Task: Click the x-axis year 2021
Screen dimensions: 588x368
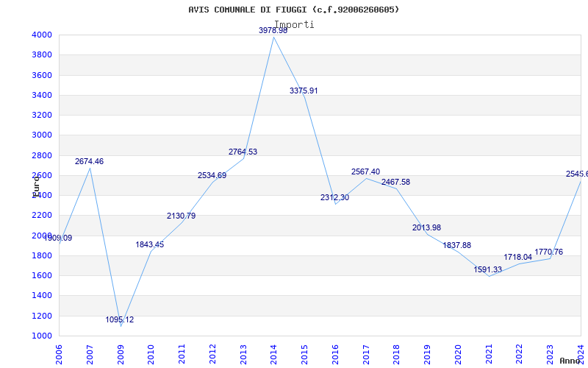Action: point(489,355)
